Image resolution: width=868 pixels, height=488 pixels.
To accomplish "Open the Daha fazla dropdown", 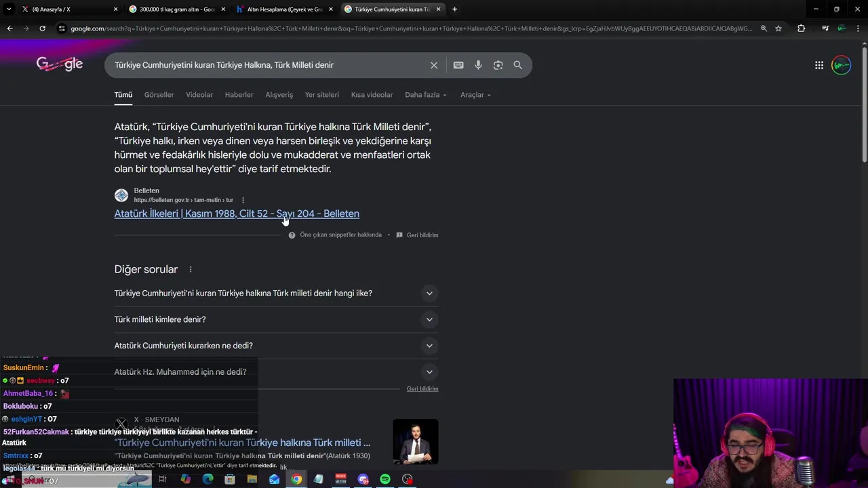I will pos(426,95).
